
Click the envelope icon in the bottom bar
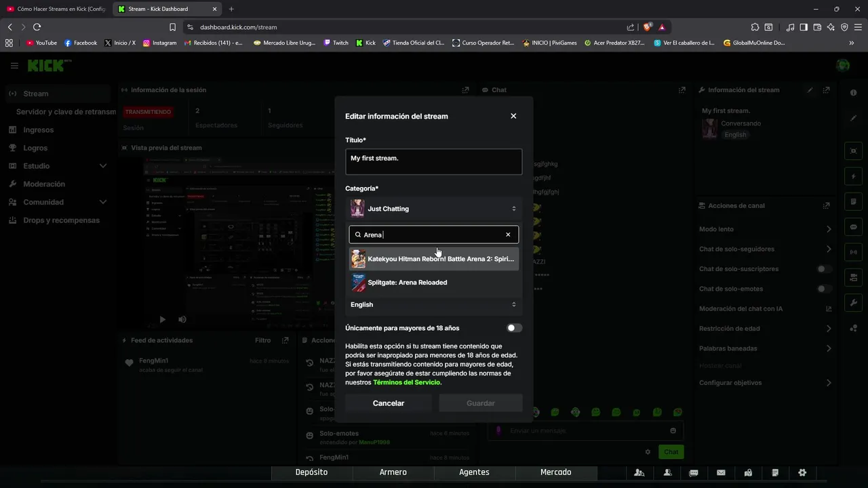[x=721, y=472]
